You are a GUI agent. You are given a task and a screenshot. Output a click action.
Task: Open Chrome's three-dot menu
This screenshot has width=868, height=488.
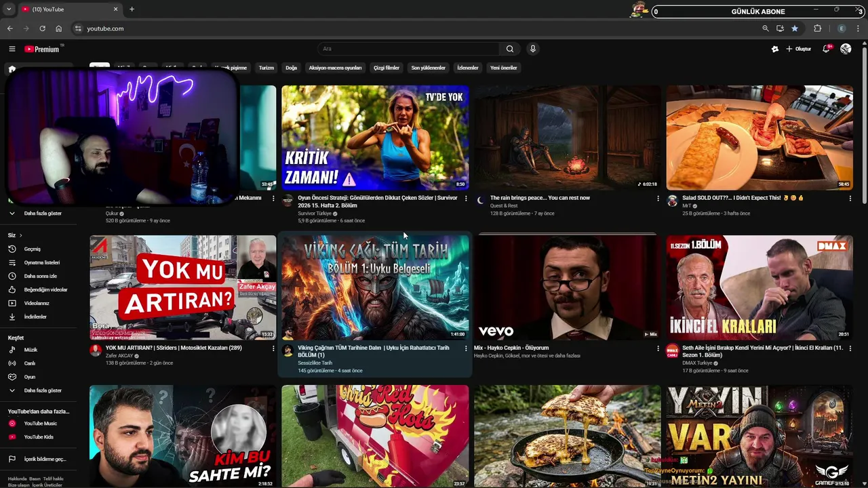[x=859, y=28]
